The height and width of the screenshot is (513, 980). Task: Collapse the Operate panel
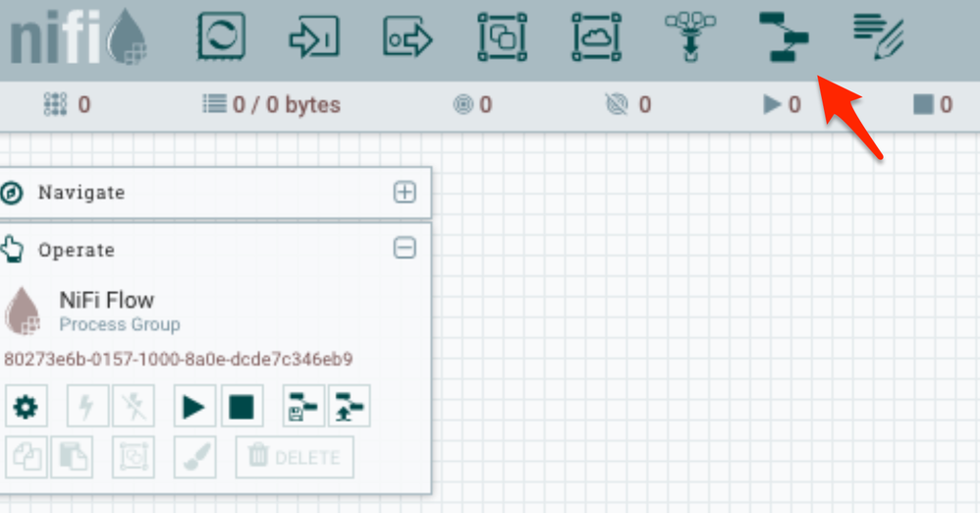[405, 249]
